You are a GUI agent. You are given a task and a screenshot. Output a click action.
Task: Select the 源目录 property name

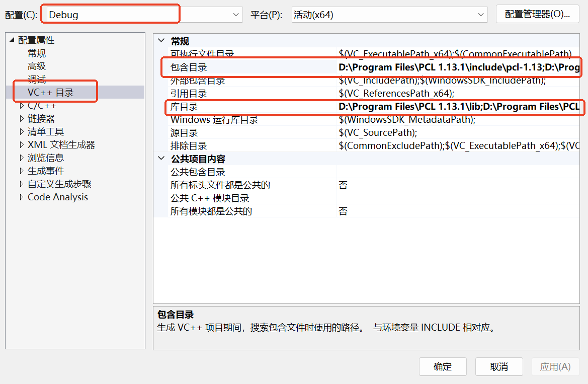point(184,133)
